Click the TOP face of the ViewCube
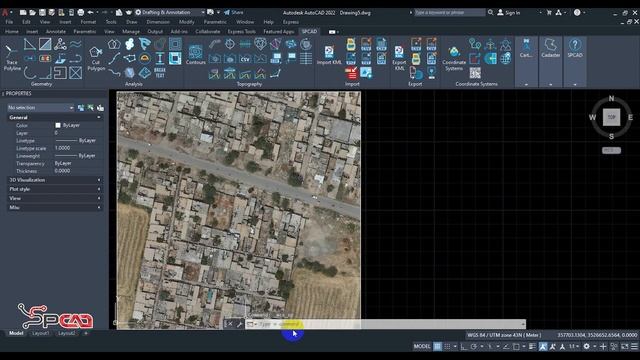 tap(611, 117)
